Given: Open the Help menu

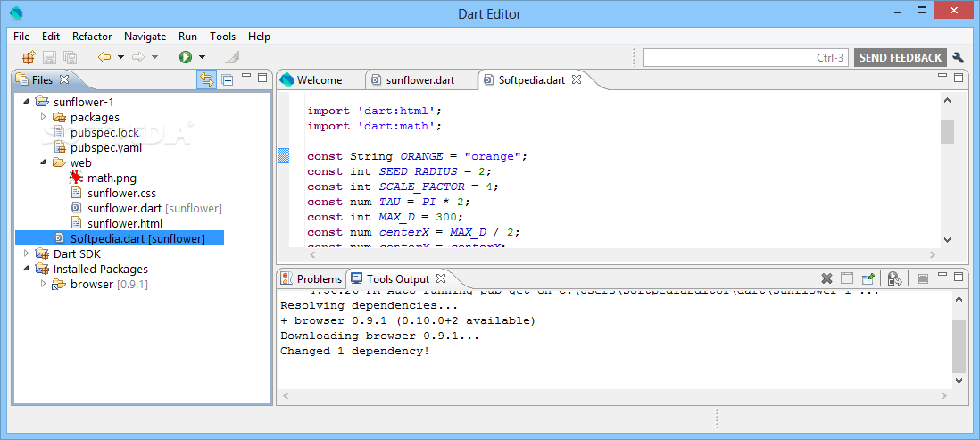Looking at the screenshot, I should coord(259,37).
